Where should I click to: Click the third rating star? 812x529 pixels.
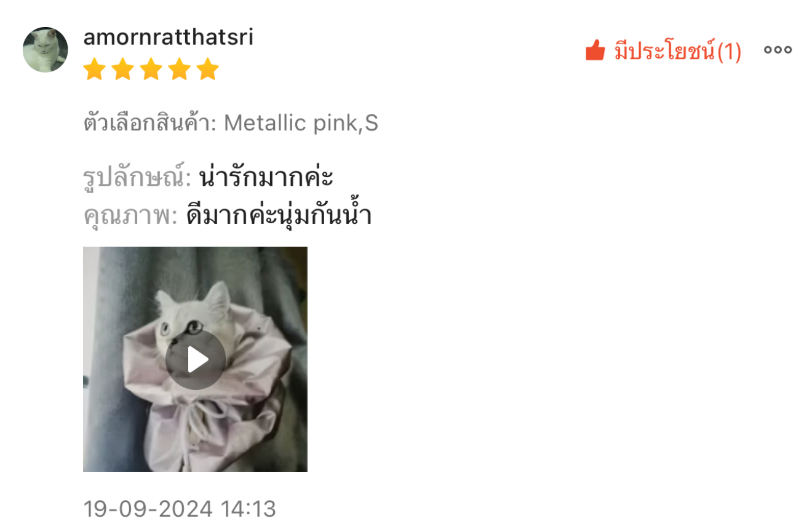coord(151,69)
